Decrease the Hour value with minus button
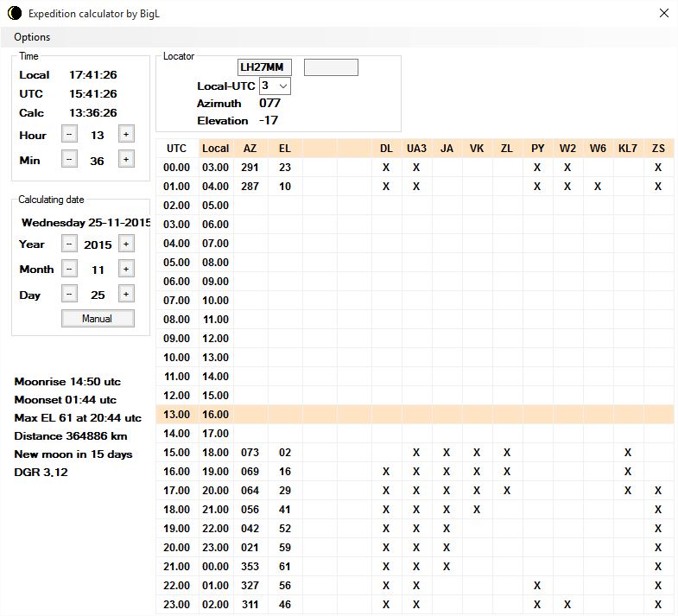Image resolution: width=678 pixels, height=616 pixels. click(70, 134)
